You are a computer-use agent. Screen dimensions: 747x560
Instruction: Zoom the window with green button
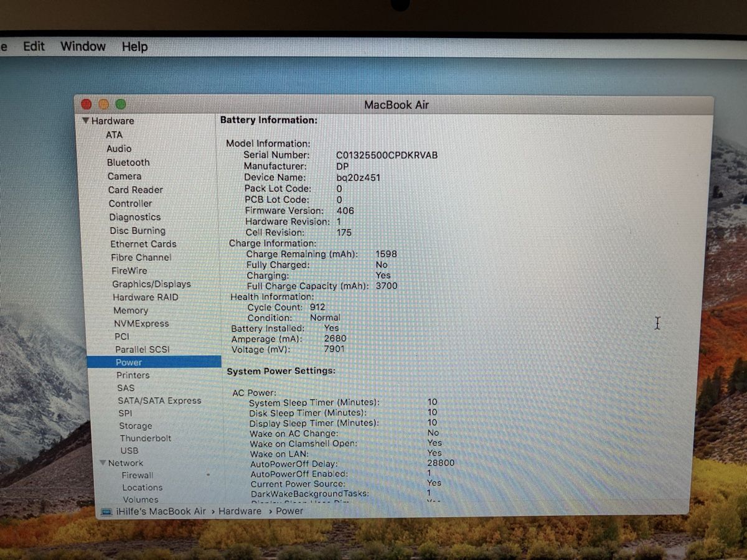click(x=120, y=105)
